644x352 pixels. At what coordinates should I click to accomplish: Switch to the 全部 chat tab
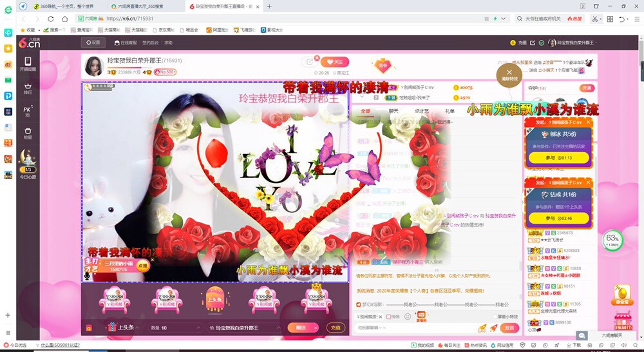click(x=365, y=111)
